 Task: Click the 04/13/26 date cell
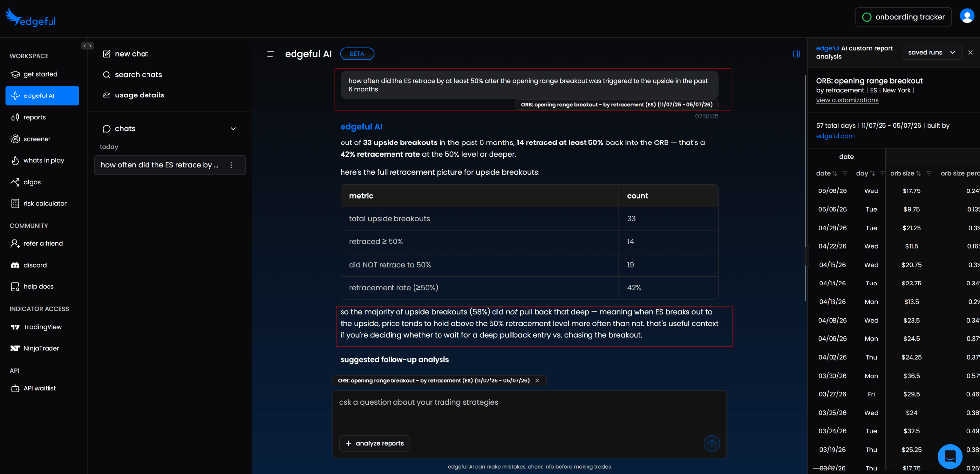point(833,302)
